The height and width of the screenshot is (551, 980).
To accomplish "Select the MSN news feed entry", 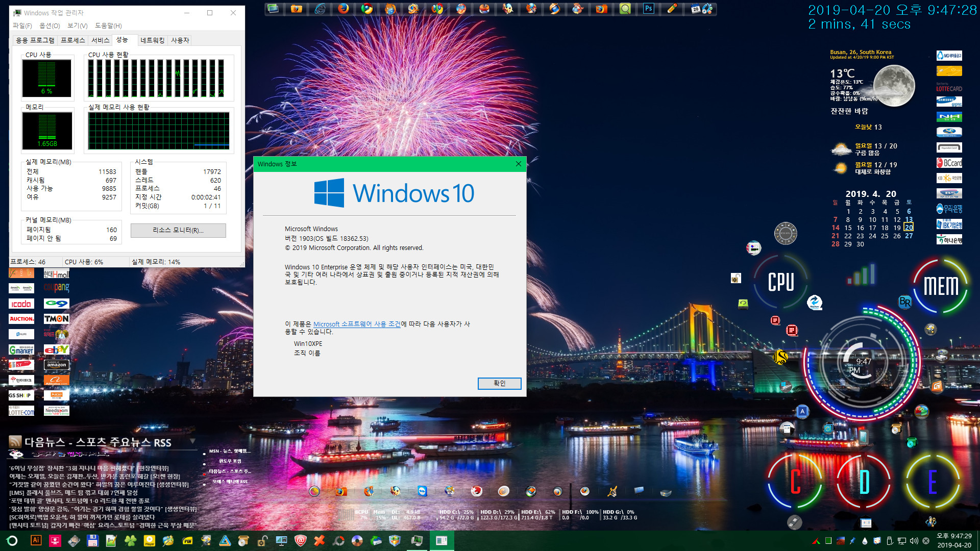I will pyautogui.click(x=230, y=451).
